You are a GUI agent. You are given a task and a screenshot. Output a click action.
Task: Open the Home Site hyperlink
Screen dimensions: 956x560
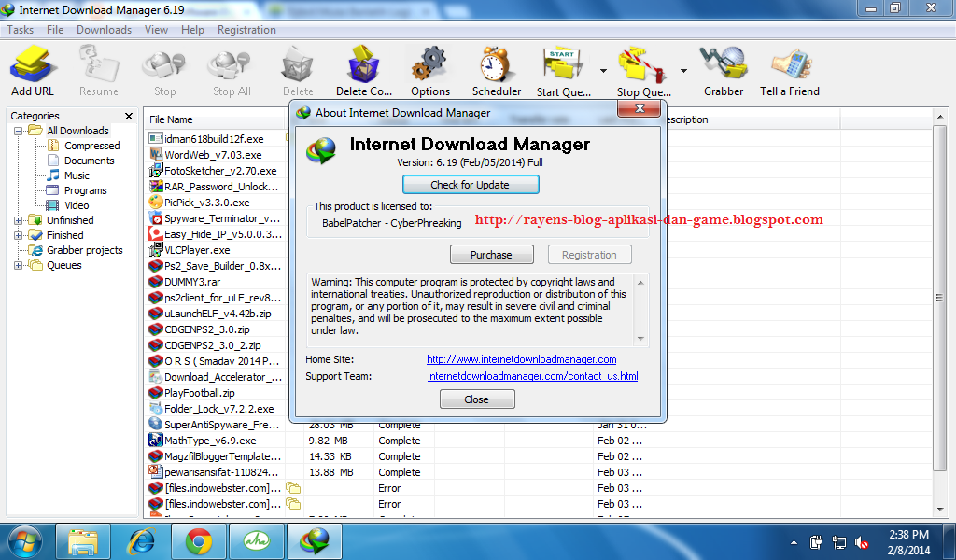(521, 359)
